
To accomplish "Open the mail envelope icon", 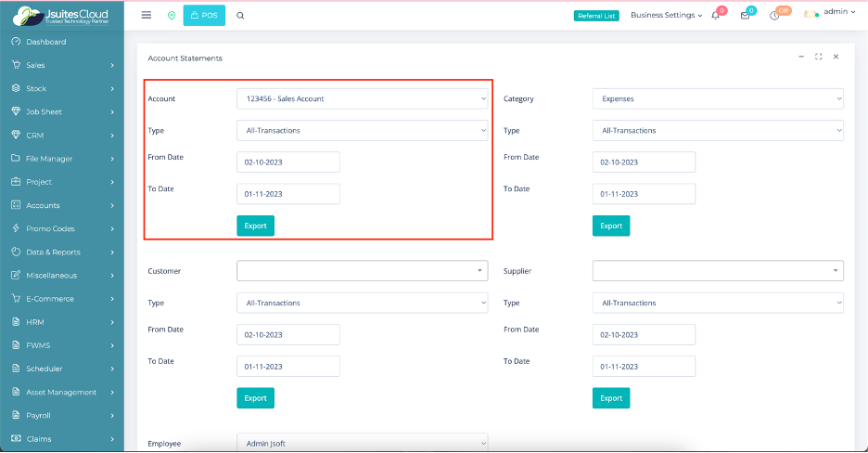I will 745,16.
